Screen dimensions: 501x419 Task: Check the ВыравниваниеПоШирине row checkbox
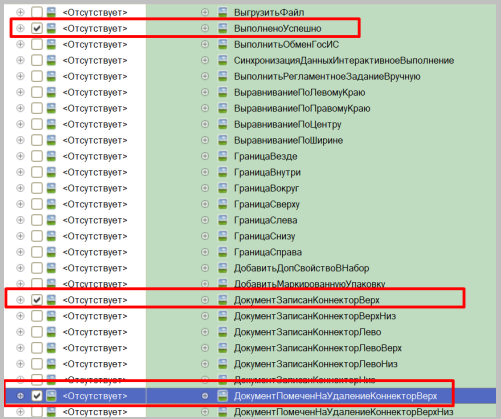(x=37, y=140)
